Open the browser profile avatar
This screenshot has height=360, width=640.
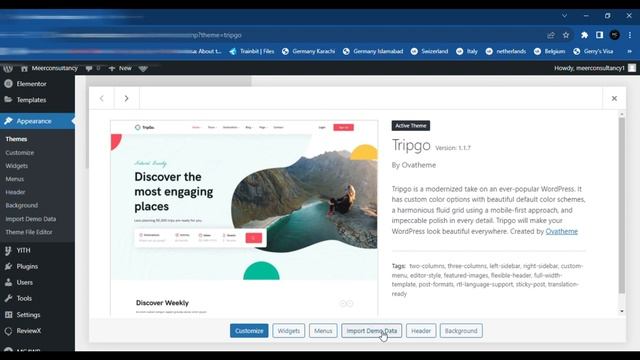tap(615, 35)
